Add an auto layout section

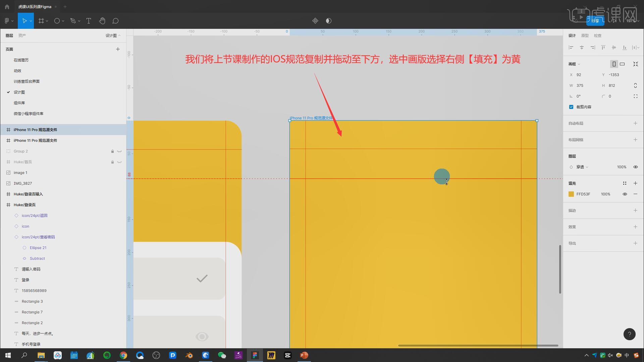coord(635,123)
